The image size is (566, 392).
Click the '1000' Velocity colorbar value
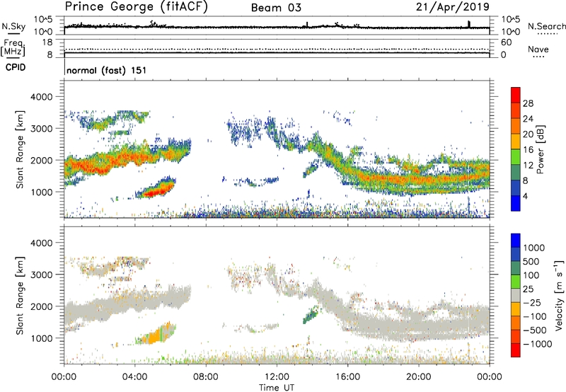534,248
